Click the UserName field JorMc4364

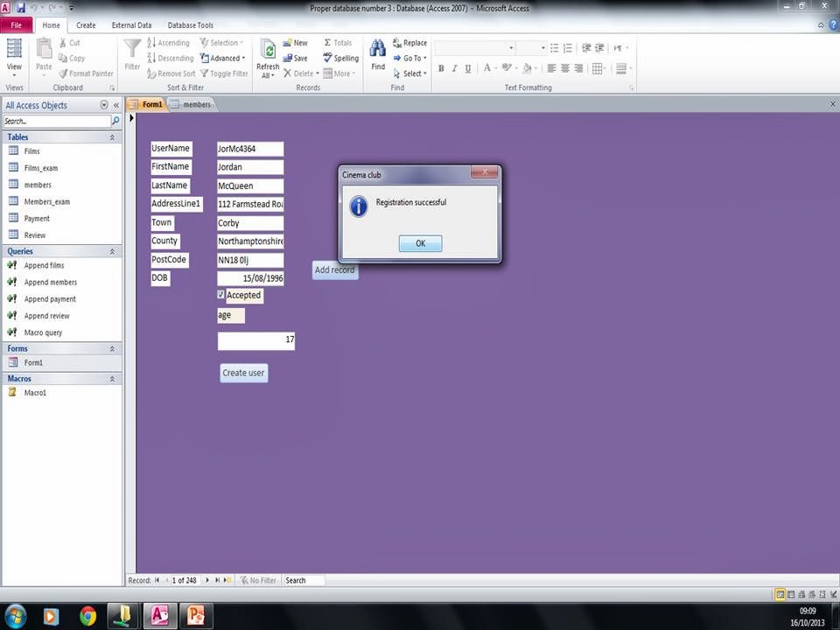250,149
